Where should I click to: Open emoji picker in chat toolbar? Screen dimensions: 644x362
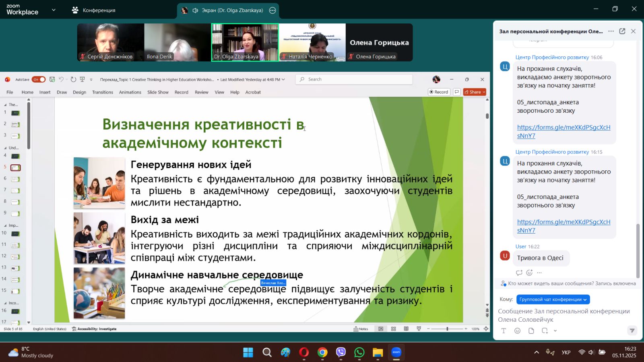(518, 331)
